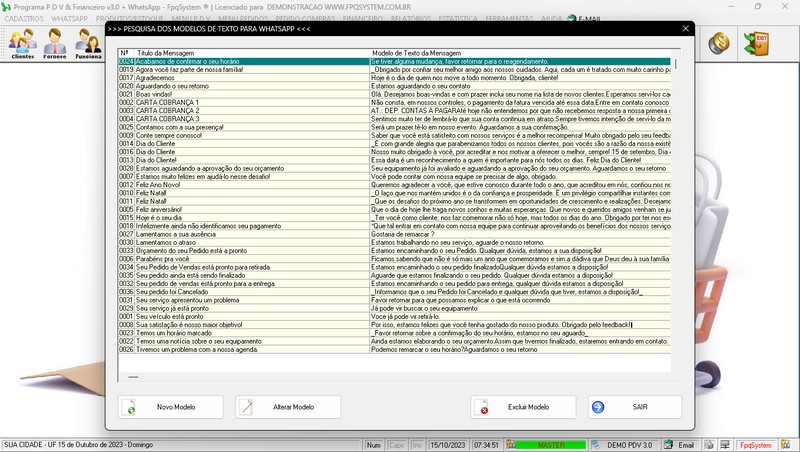This screenshot has width=800, height=452.
Task: Click message text 'Gostaria de remarcar ?'
Action: coord(403,234)
